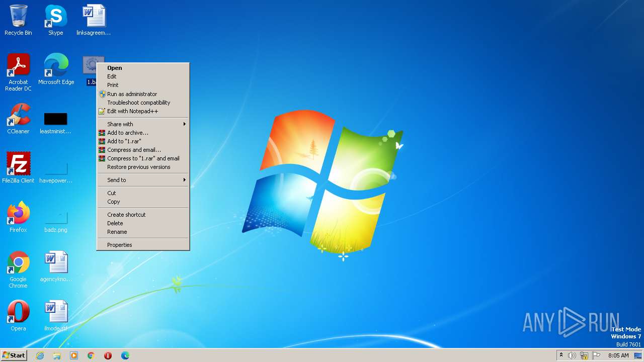Image resolution: width=644 pixels, height=362 pixels.
Task: Select Run as administrator
Action: pos(143,94)
